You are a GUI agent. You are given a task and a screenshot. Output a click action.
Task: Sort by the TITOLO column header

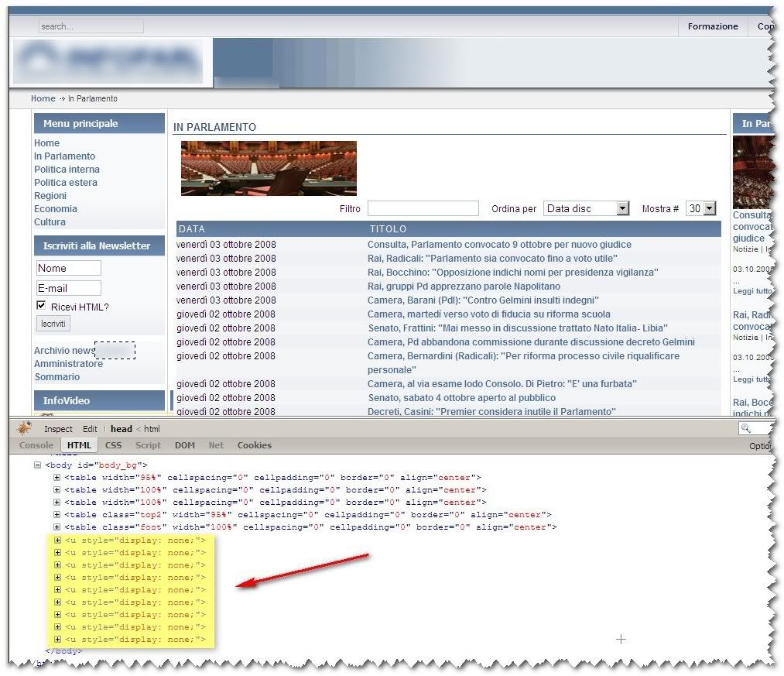point(388,229)
